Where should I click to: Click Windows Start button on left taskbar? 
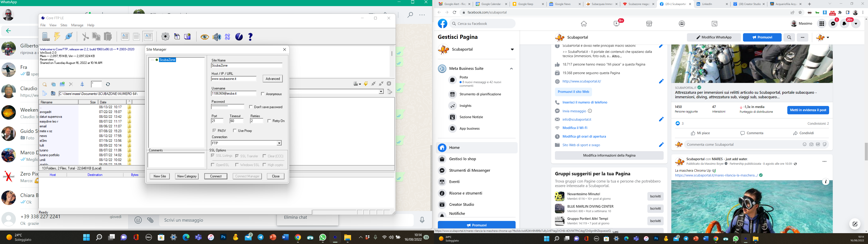click(x=87, y=237)
